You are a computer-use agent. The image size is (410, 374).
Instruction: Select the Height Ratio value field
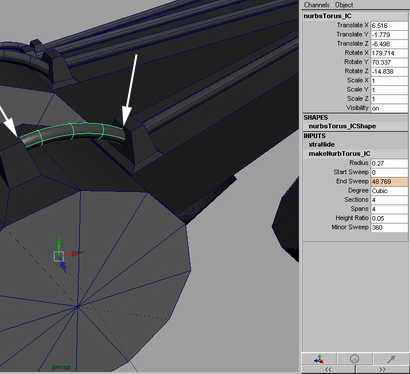tap(389, 218)
